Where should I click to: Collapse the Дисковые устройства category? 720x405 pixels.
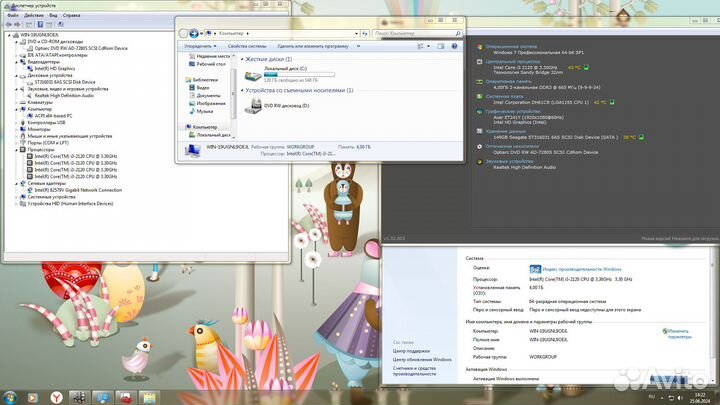(16, 75)
